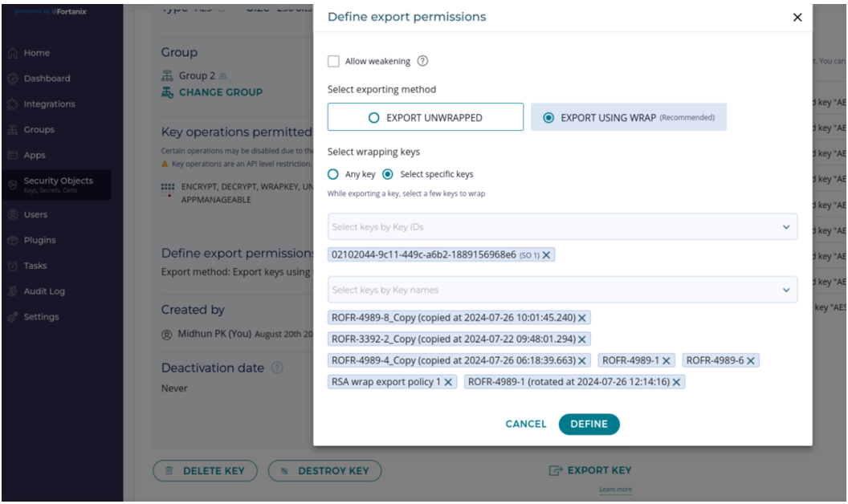Choose Export Using Wrap method

(629, 117)
